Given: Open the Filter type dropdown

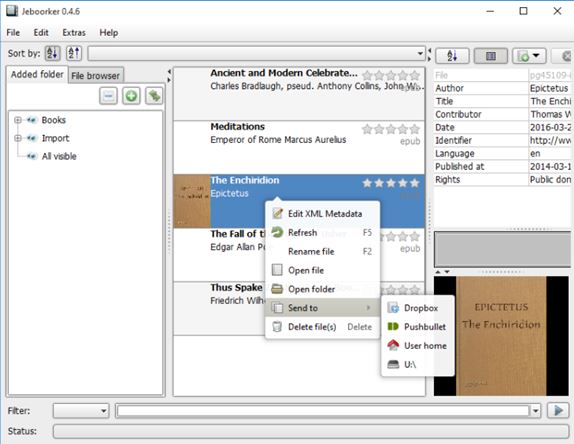Looking at the screenshot, I should [81, 411].
